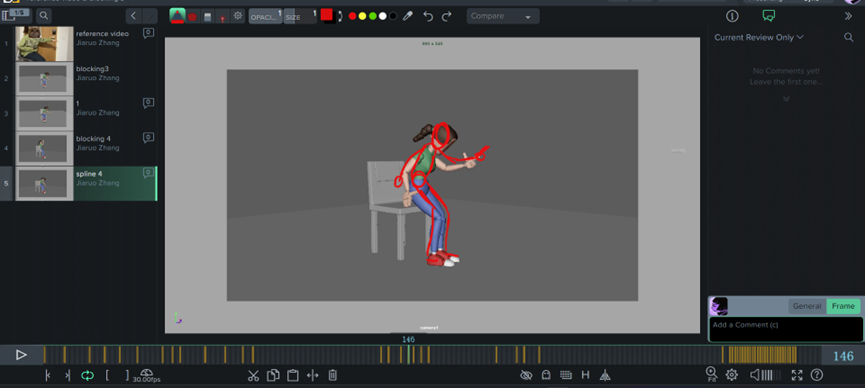Image resolution: width=865 pixels, height=388 pixels.
Task: Collapse the right comments panel
Action: (848, 16)
